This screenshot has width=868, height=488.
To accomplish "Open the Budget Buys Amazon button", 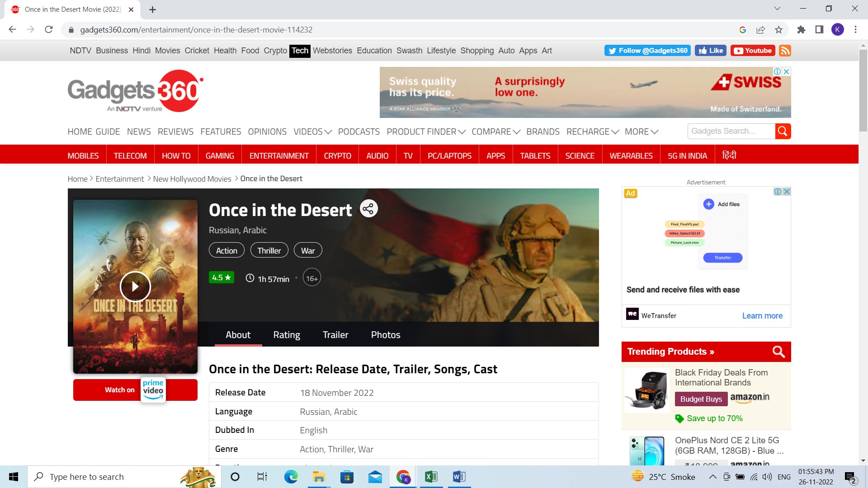I will pos(701,399).
